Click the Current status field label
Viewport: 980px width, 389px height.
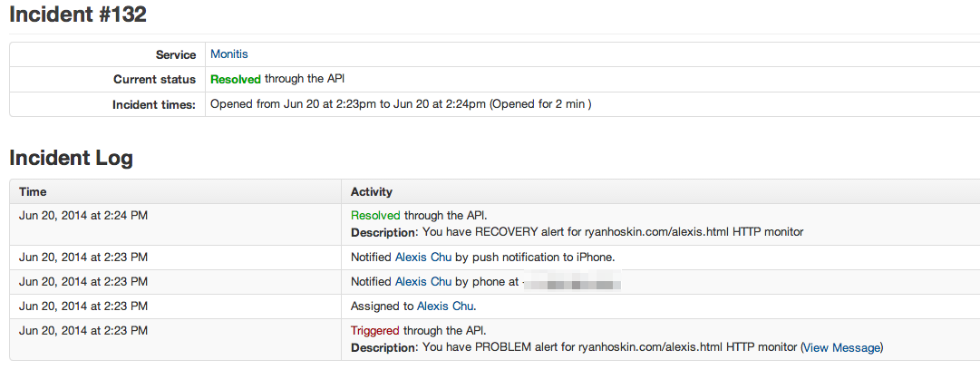(x=154, y=80)
